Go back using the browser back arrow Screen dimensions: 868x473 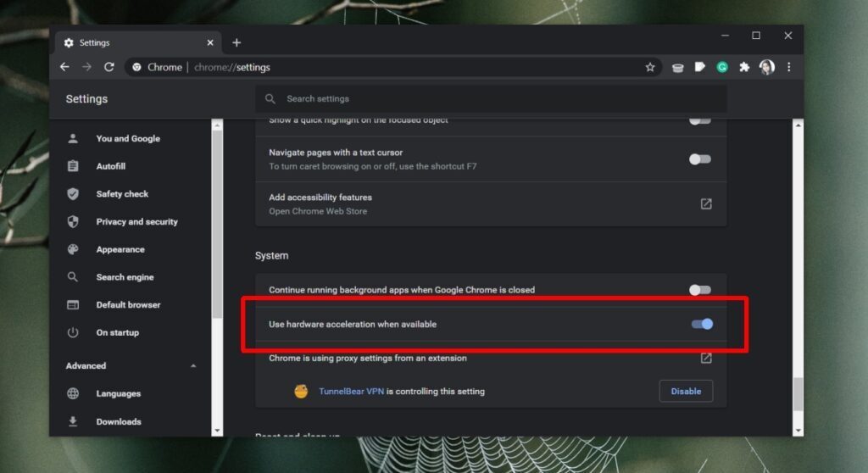(64, 67)
